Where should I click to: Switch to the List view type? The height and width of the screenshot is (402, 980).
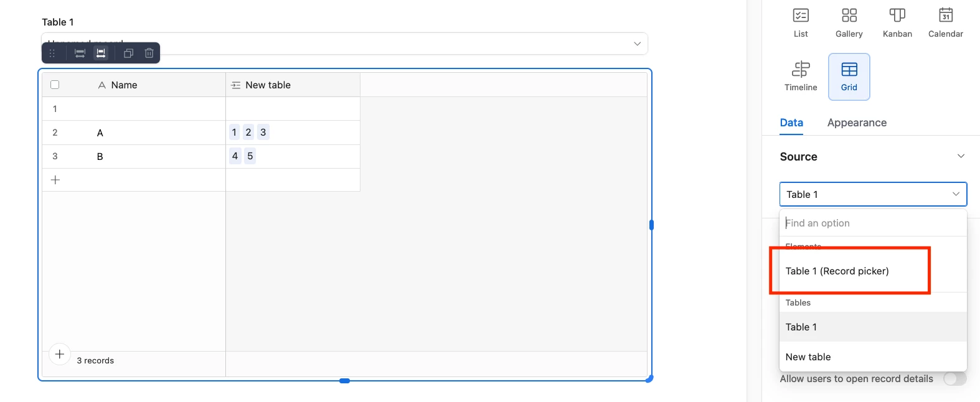tap(801, 23)
